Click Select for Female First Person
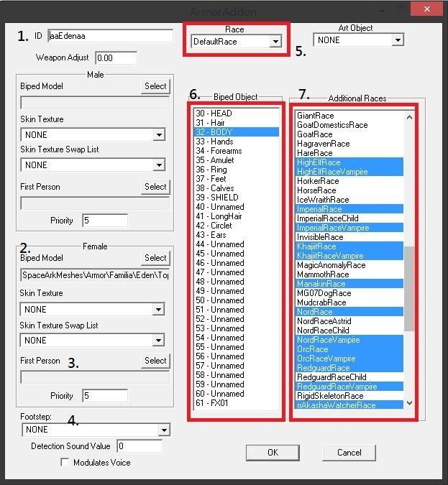Viewport: 448px width, 485px height. point(155,361)
